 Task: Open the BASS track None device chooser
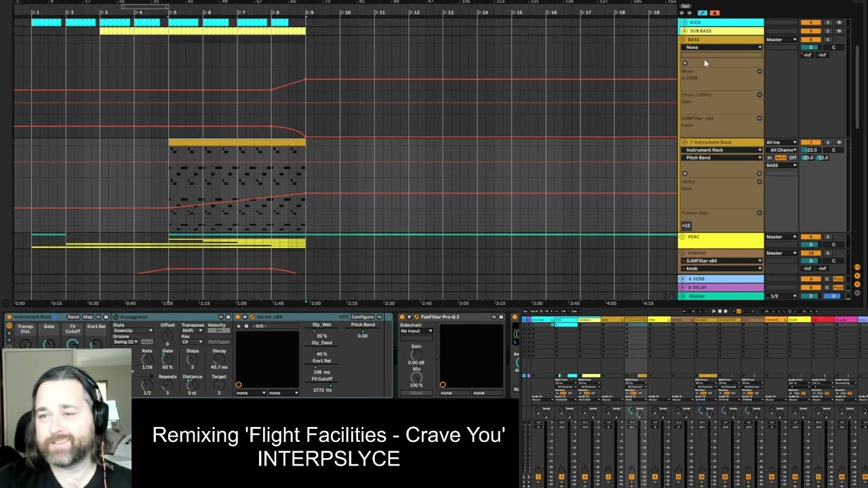tap(722, 47)
